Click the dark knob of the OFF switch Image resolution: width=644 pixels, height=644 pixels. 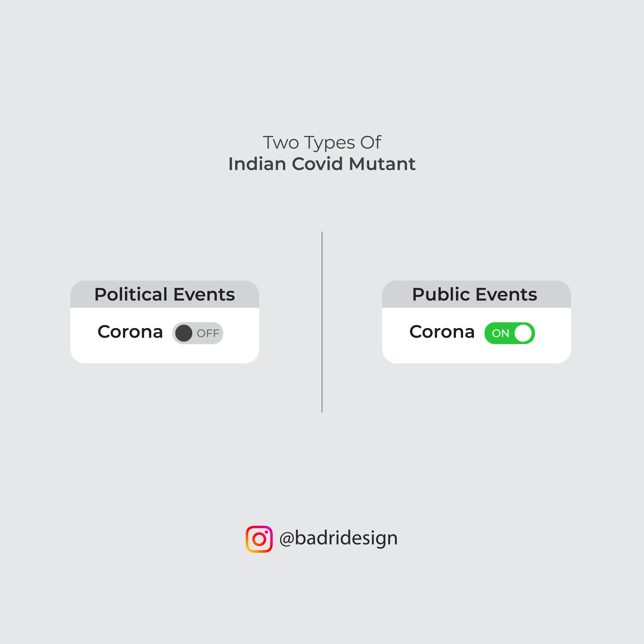pyautogui.click(x=184, y=333)
